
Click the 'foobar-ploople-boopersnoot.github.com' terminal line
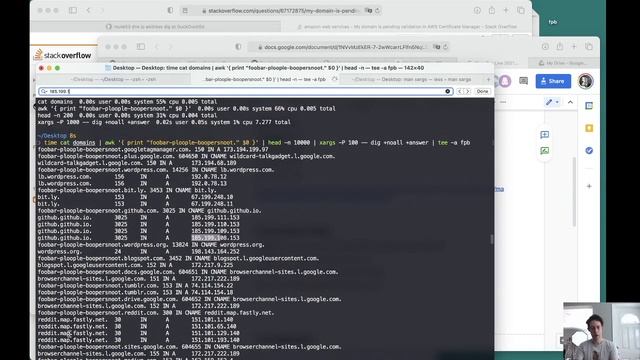149,211
